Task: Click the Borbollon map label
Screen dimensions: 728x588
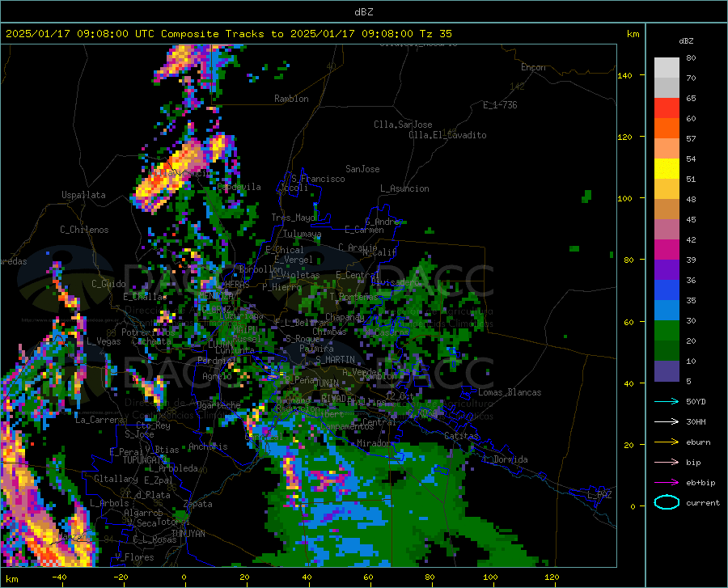Action: (x=261, y=269)
